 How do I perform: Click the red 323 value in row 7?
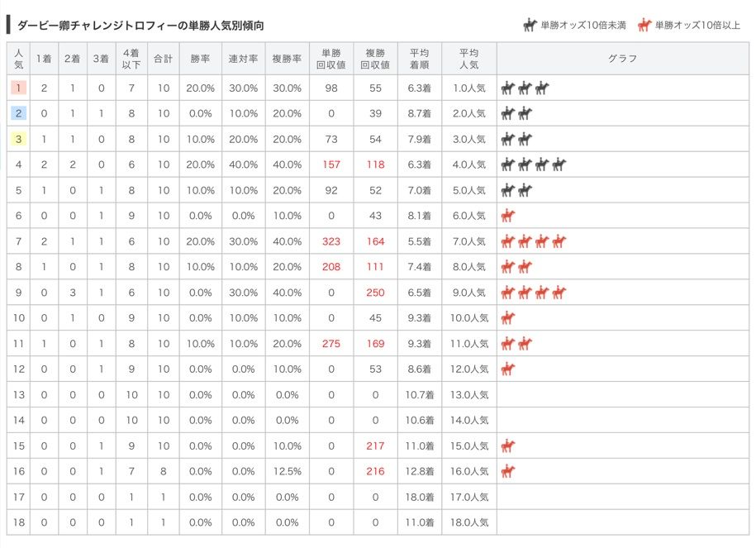331,241
